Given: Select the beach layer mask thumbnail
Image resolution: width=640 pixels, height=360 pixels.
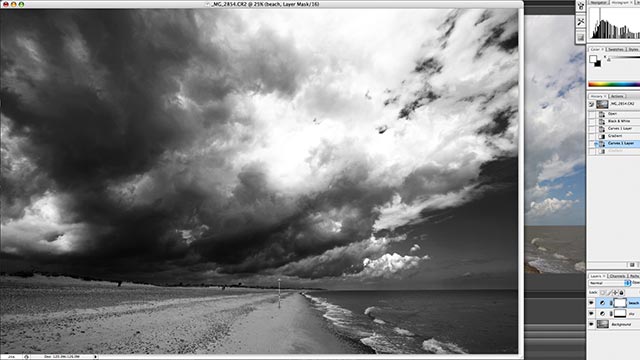Looking at the screenshot, I should pos(620,303).
